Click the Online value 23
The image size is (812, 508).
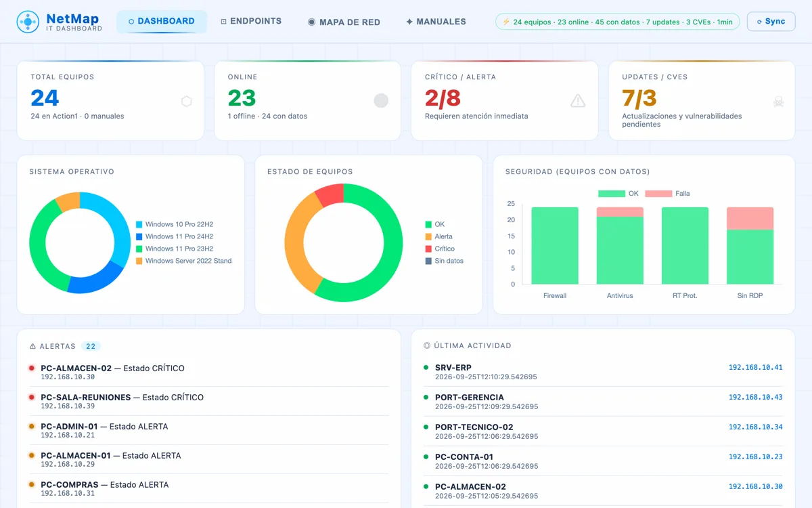242,98
